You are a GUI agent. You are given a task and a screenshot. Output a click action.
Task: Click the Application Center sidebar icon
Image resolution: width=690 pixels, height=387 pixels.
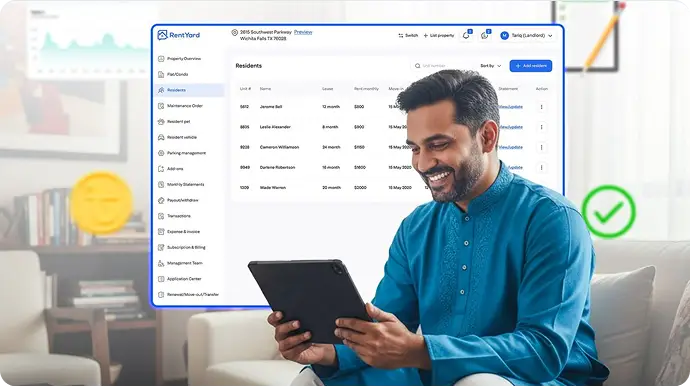tap(161, 279)
